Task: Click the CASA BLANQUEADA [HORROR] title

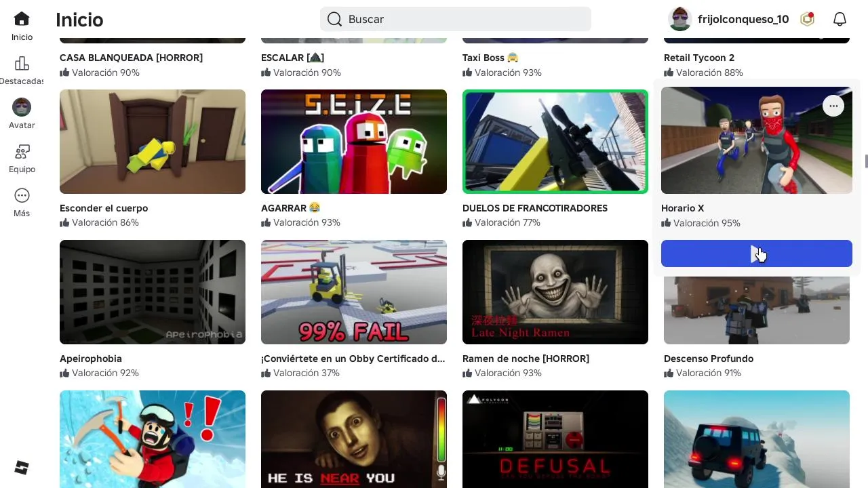Action: tap(131, 58)
